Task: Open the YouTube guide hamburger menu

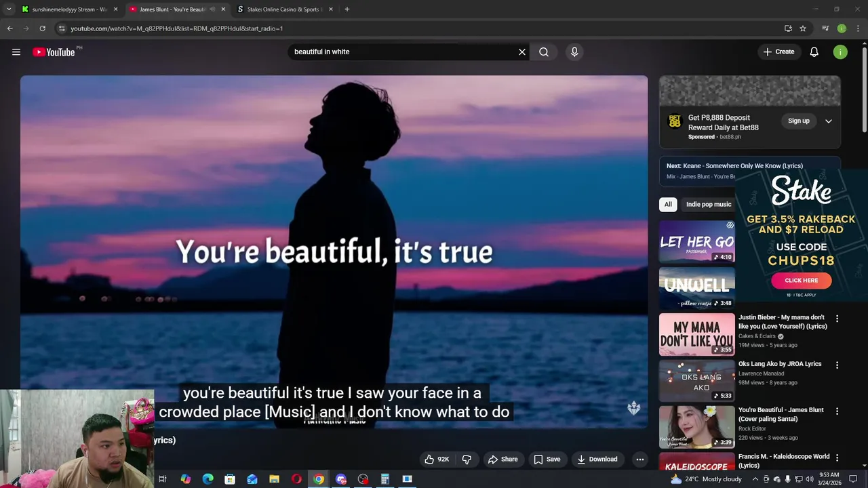Action: tap(16, 52)
